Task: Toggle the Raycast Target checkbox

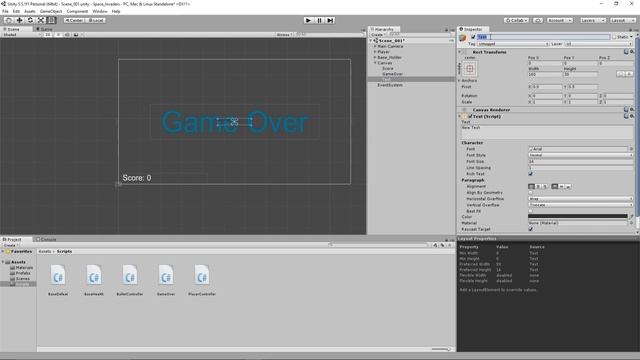Action: point(531,229)
